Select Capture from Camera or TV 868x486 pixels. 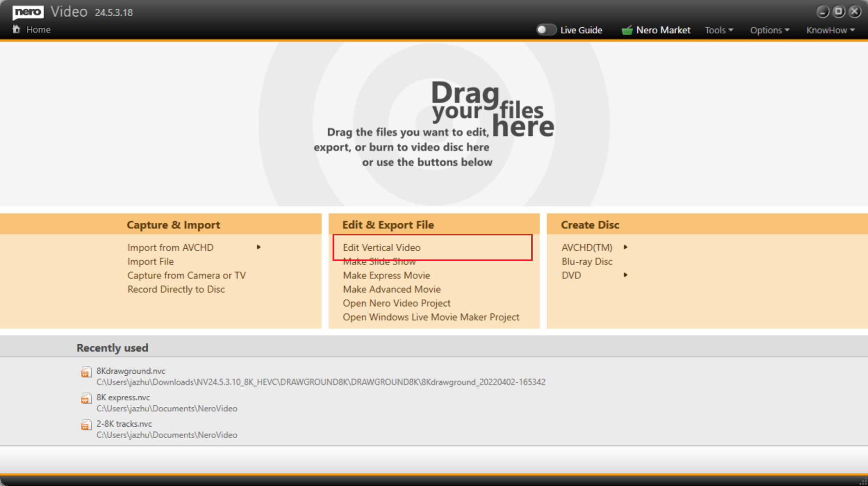tap(187, 275)
